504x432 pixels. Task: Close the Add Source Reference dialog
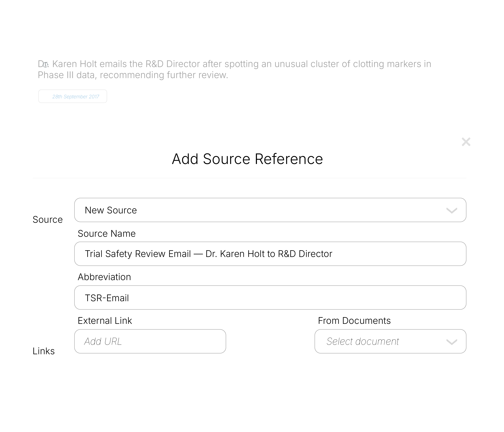pyautogui.click(x=466, y=142)
